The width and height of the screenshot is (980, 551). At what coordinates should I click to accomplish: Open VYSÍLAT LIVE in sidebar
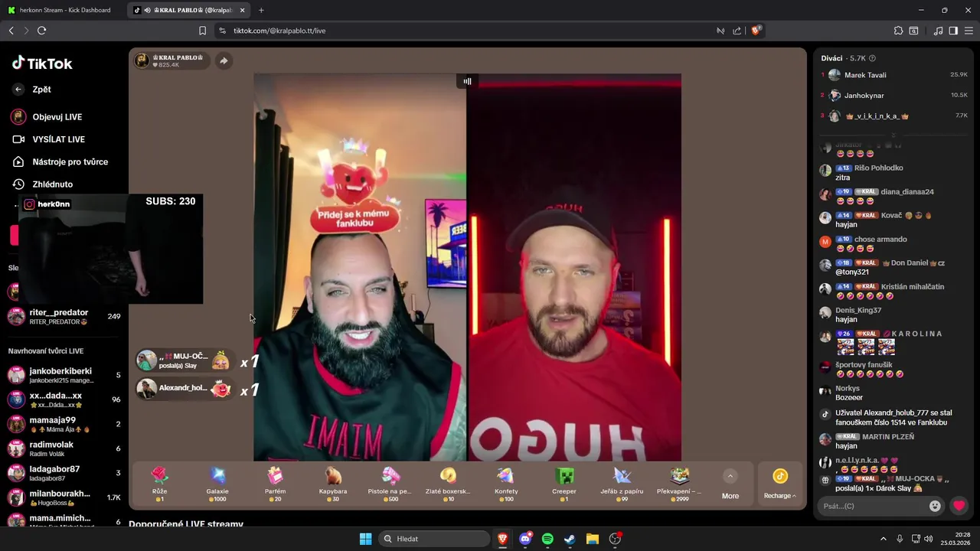pyautogui.click(x=49, y=139)
